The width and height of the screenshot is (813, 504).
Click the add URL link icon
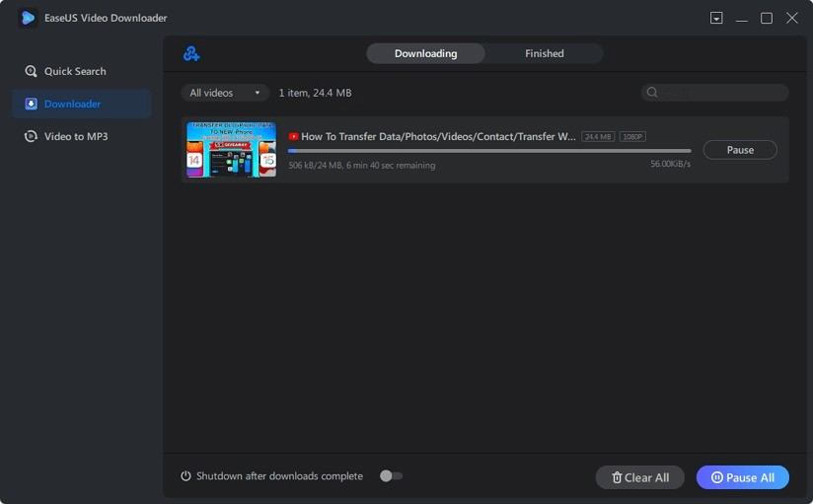pos(191,53)
